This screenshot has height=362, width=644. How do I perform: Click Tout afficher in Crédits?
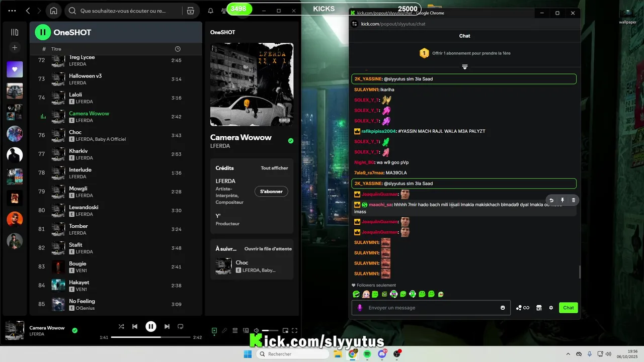click(x=274, y=168)
